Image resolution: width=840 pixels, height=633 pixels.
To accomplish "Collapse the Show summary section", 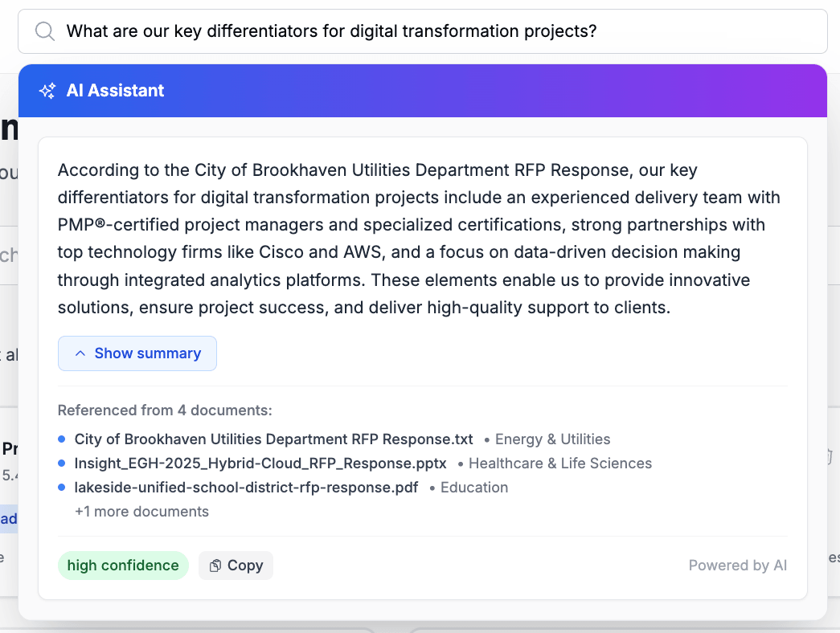I will [137, 353].
